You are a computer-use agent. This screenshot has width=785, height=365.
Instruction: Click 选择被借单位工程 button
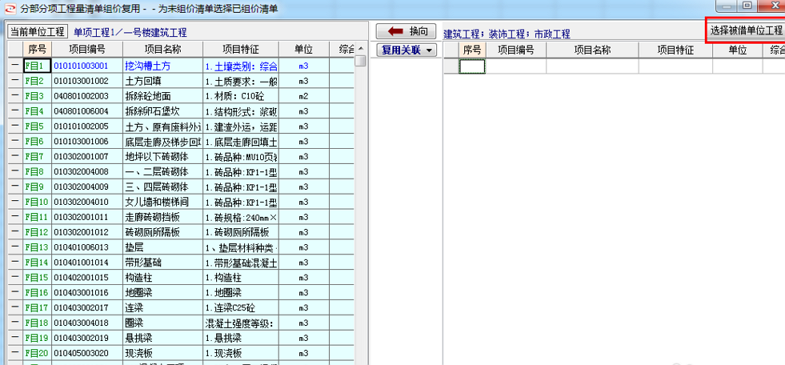pos(746,31)
